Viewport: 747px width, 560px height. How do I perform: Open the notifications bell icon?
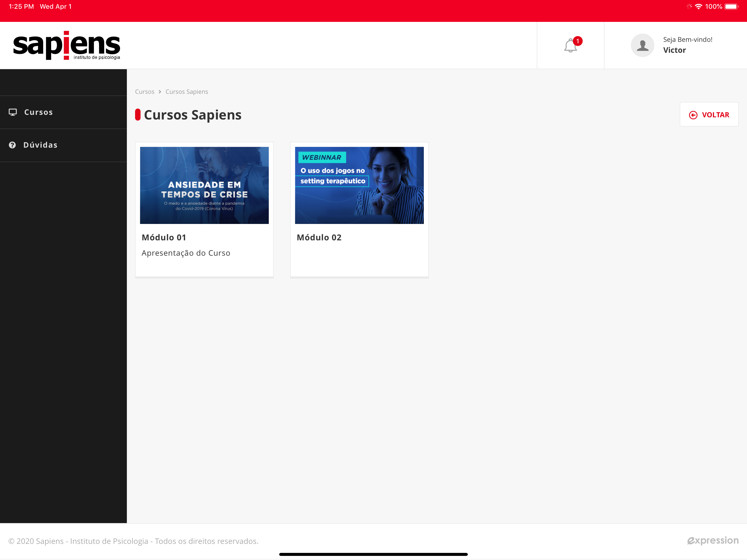pos(570,46)
